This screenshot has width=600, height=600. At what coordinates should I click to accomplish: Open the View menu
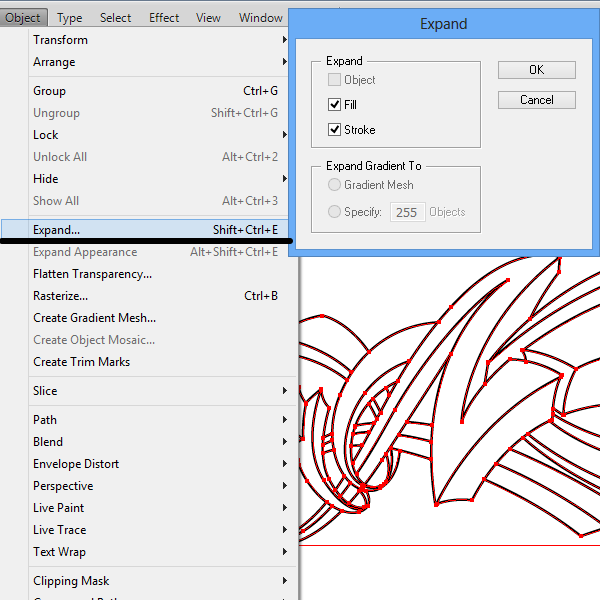(x=208, y=17)
